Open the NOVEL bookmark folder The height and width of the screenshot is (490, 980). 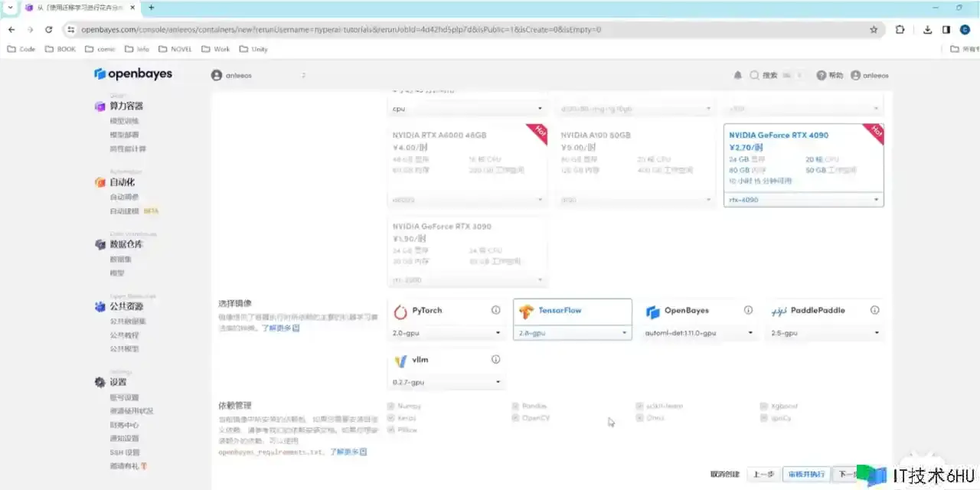175,49
